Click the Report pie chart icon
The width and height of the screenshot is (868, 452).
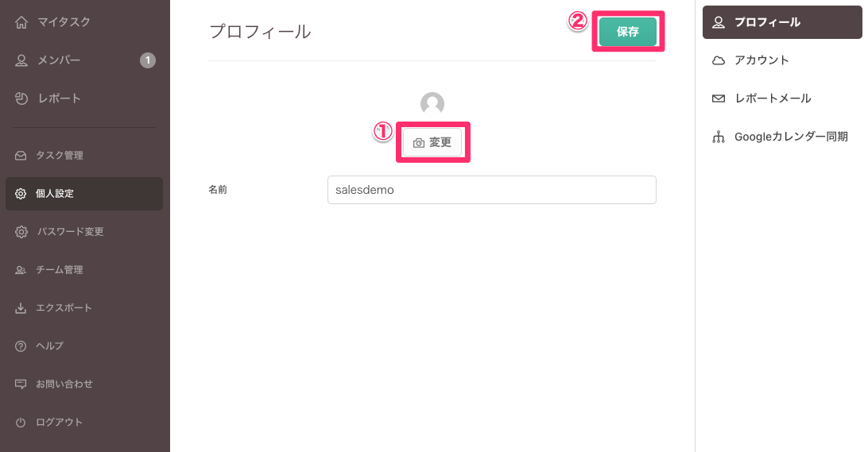pyautogui.click(x=21, y=99)
